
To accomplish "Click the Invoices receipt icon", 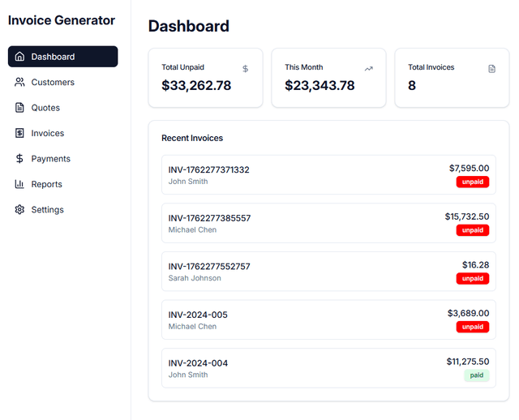I will tap(19, 133).
